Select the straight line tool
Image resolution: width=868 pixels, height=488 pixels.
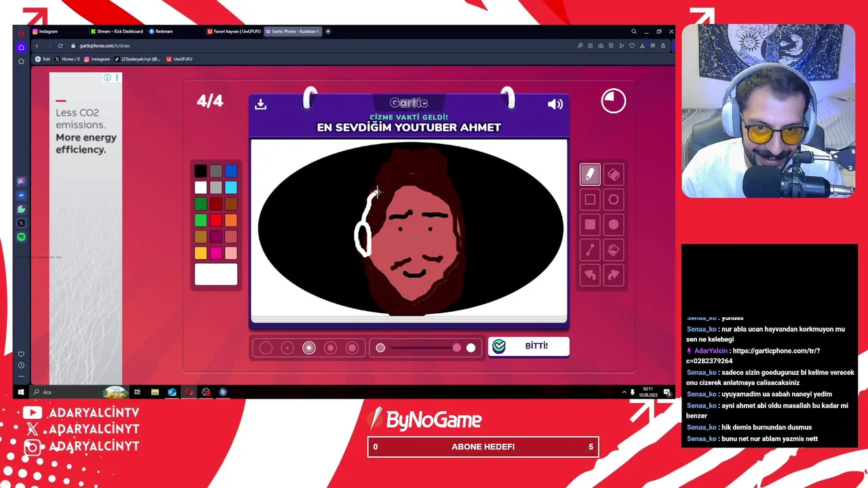coord(590,249)
